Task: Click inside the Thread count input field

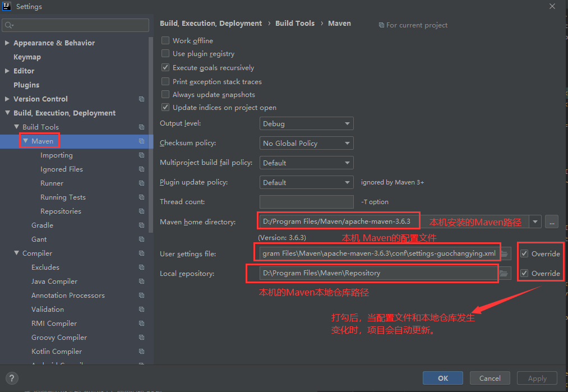Action: (306, 201)
